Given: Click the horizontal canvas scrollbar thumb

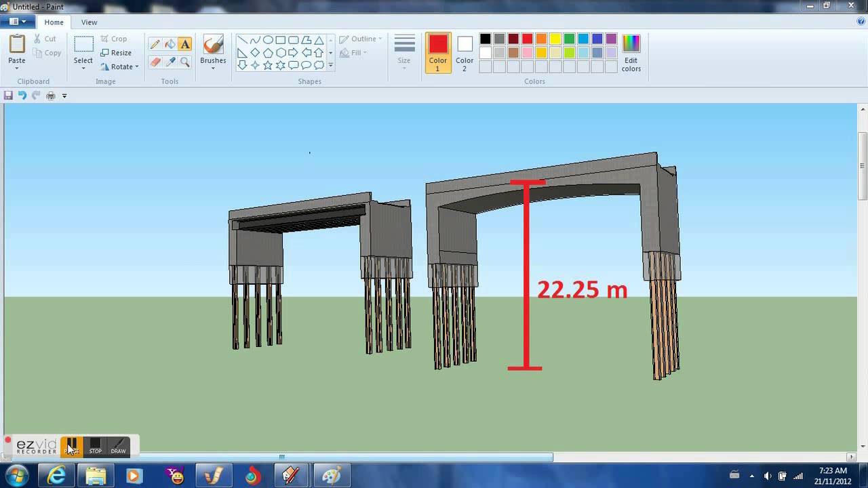Looking at the screenshot, I should coord(282,457).
